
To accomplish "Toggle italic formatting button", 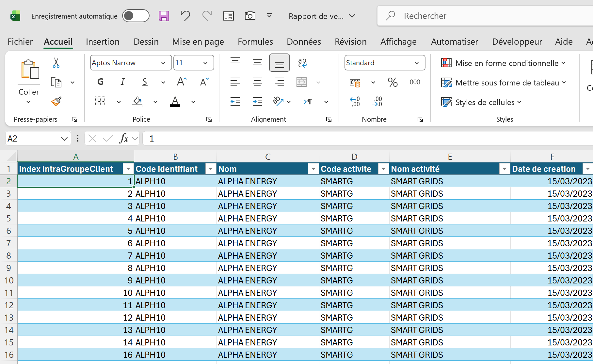I will 122,82.
